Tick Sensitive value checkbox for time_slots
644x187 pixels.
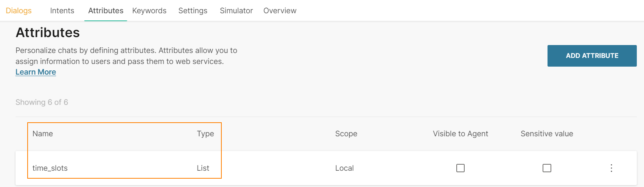pyautogui.click(x=547, y=168)
